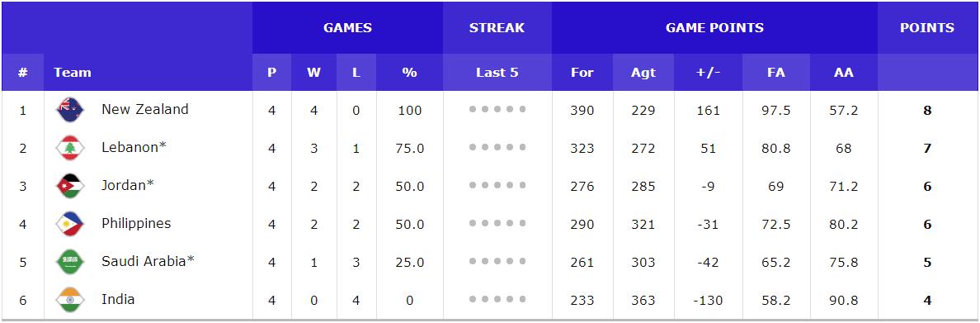Screen dimensions: 980x323
Task: Click the Team column header
Action: [73, 73]
